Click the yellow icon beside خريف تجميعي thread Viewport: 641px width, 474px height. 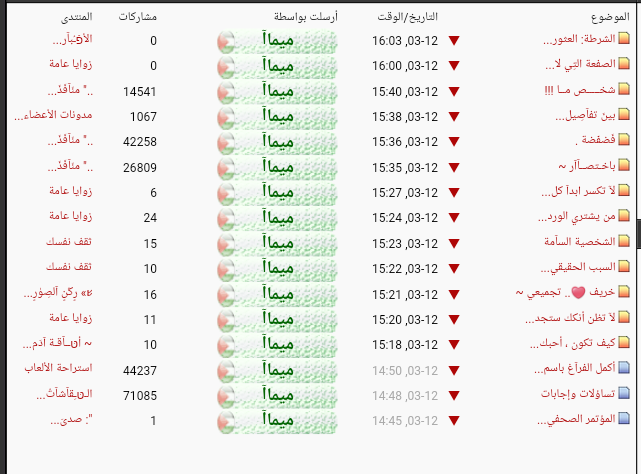point(624,292)
